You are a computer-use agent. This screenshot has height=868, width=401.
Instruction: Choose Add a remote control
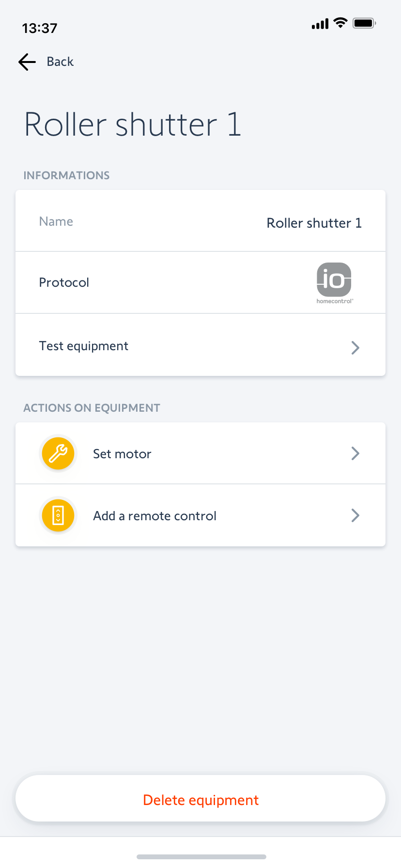click(x=154, y=516)
